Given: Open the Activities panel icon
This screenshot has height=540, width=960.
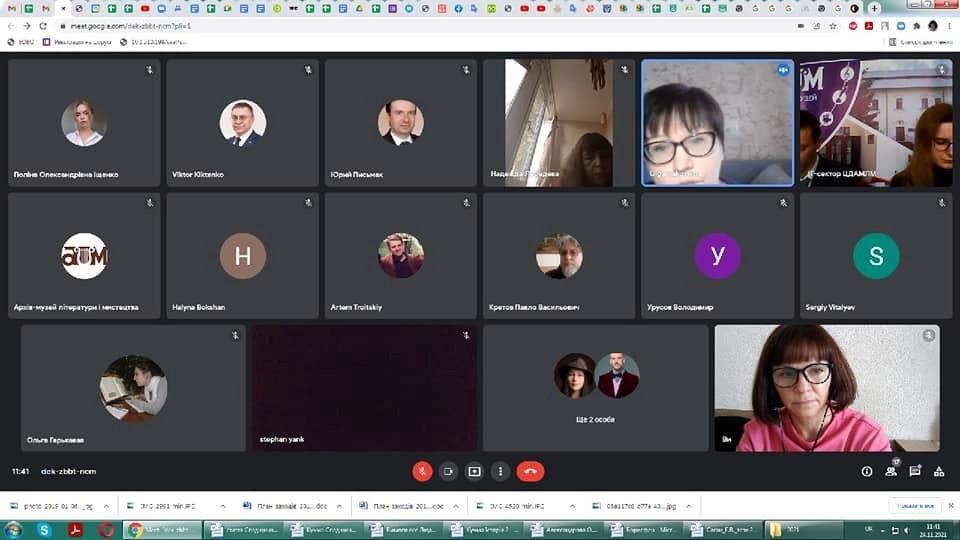Looking at the screenshot, I should pos(939,471).
